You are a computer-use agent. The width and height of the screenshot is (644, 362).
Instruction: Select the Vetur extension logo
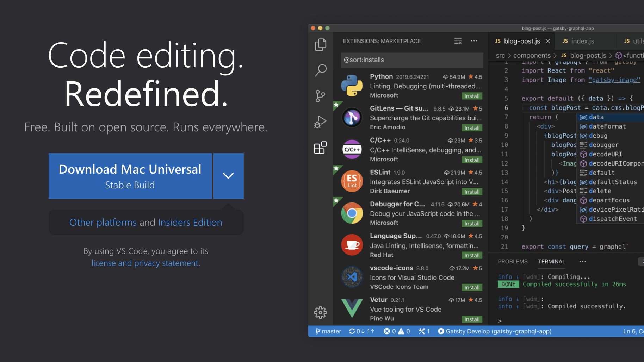[x=352, y=308]
